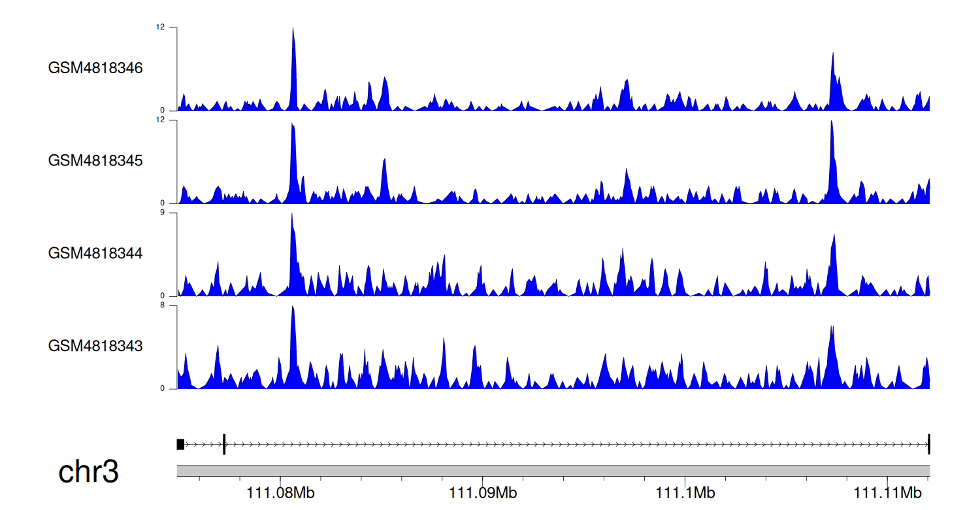Click the GSM4818346 track label

[95, 68]
